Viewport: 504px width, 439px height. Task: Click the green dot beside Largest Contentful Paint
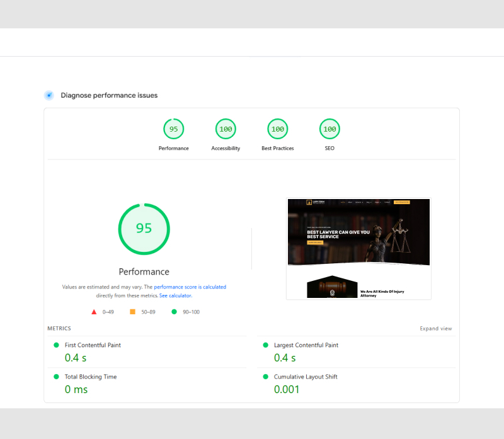(x=265, y=345)
